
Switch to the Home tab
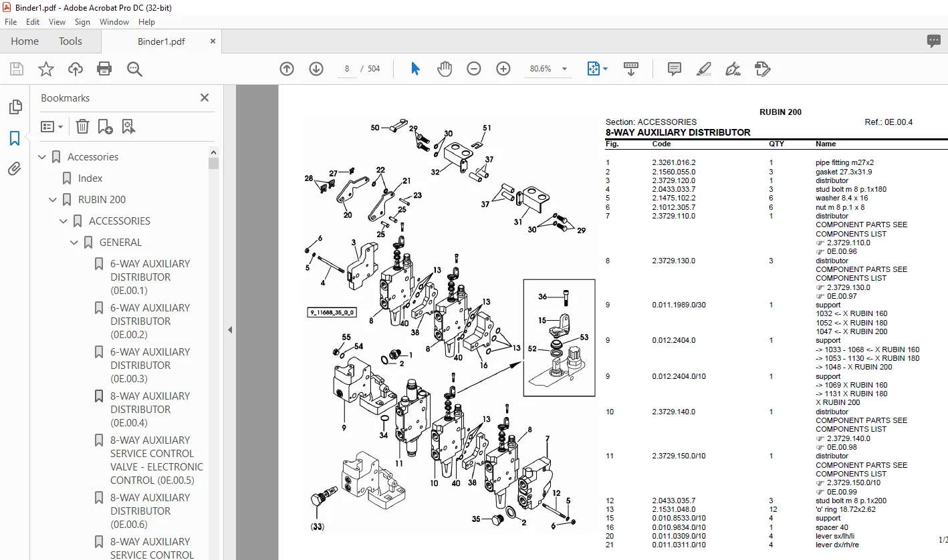[25, 41]
